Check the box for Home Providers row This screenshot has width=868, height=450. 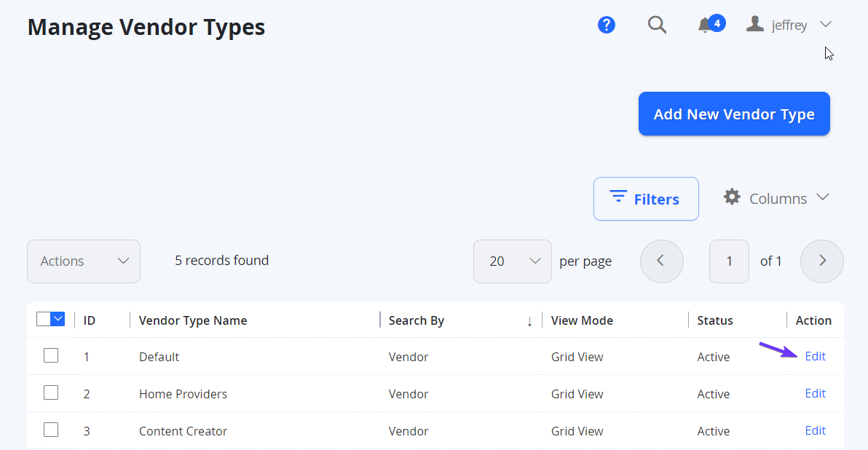pos(51,393)
